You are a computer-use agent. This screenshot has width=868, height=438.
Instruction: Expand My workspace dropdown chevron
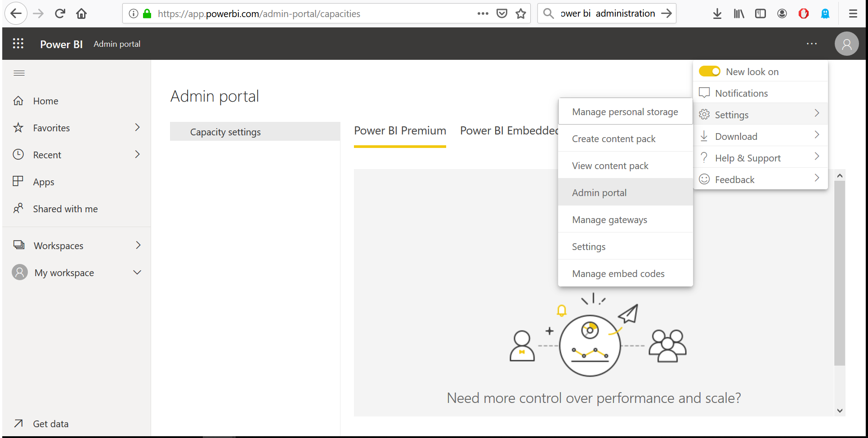(x=138, y=273)
